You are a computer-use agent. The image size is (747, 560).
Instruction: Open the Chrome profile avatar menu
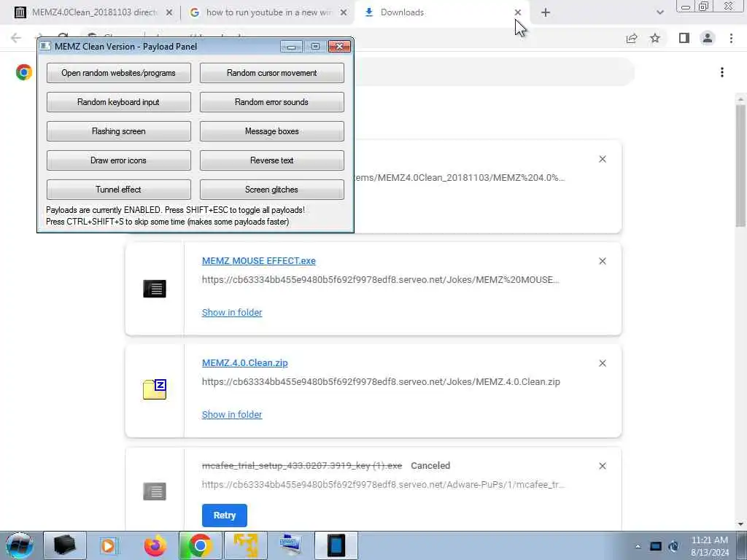pyautogui.click(x=708, y=38)
